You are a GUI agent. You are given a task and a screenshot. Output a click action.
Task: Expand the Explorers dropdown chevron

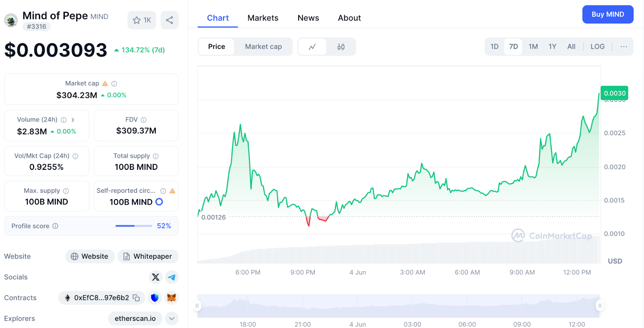pyautogui.click(x=172, y=319)
